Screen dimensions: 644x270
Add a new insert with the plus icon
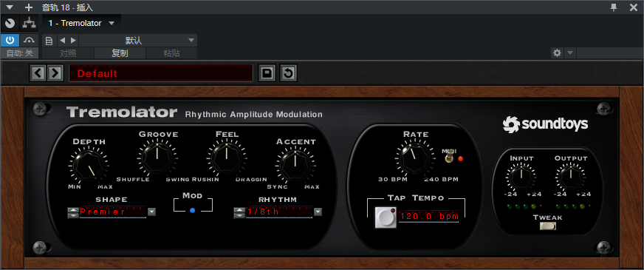(x=28, y=7)
